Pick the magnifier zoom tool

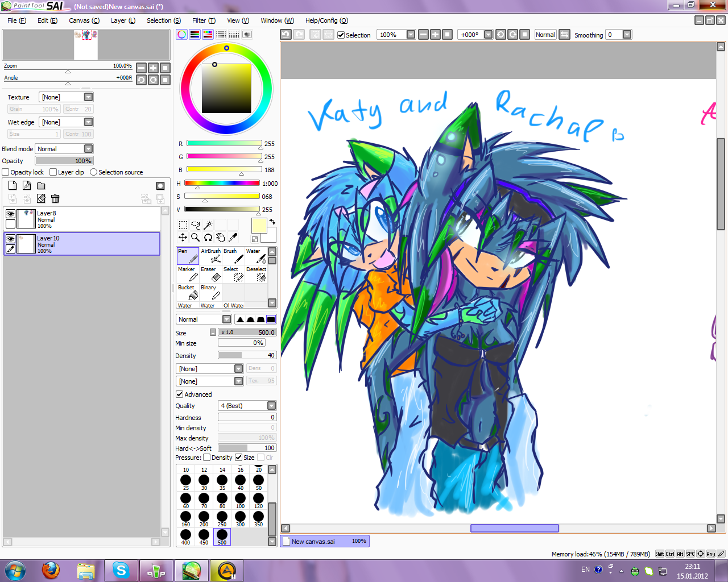195,238
